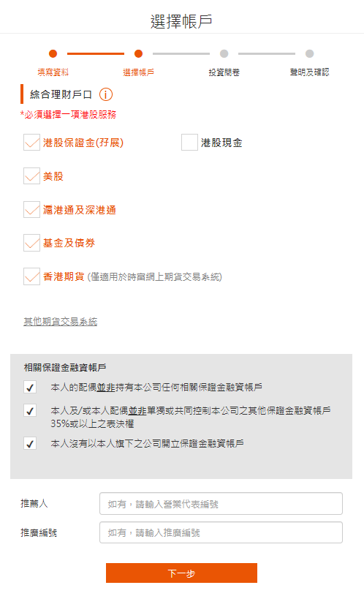Toggle the 美股 checkbox
This screenshot has width=364, height=596.
coord(31,176)
